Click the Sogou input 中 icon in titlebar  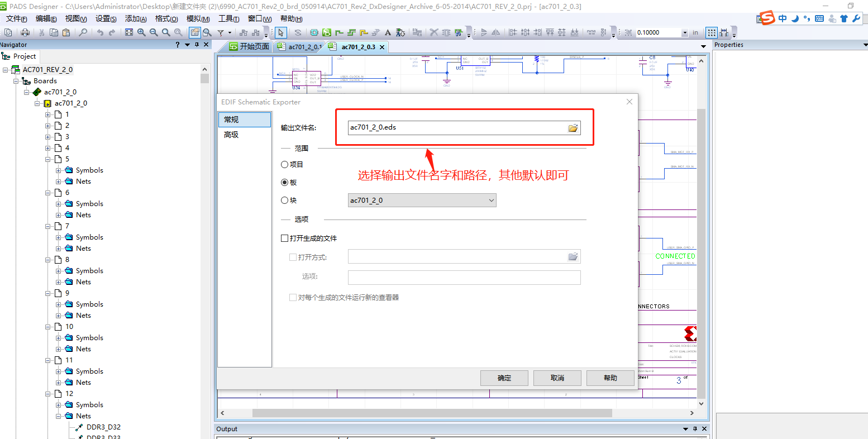[781, 17]
